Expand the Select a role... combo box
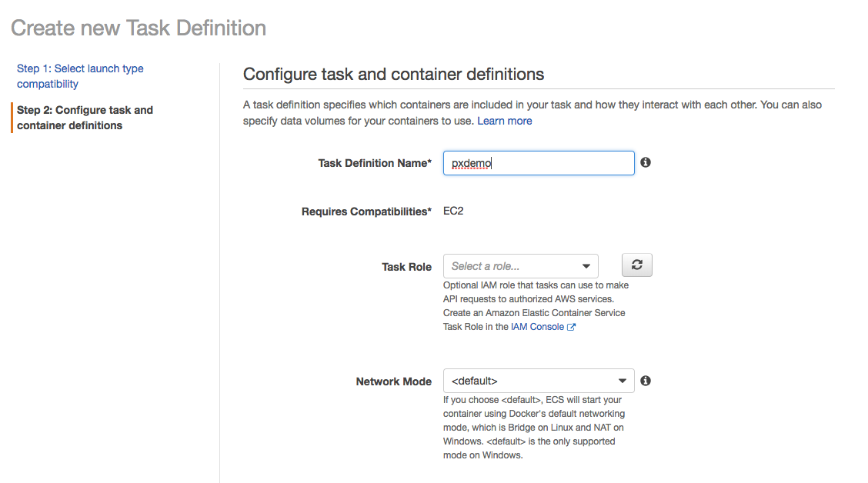Image resolution: width=868 pixels, height=483 pixels. coord(521,265)
